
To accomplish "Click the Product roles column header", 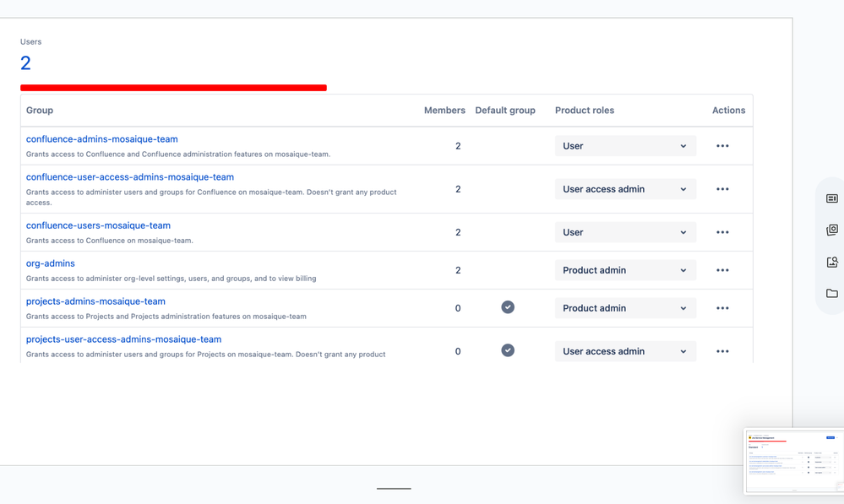I will point(585,111).
